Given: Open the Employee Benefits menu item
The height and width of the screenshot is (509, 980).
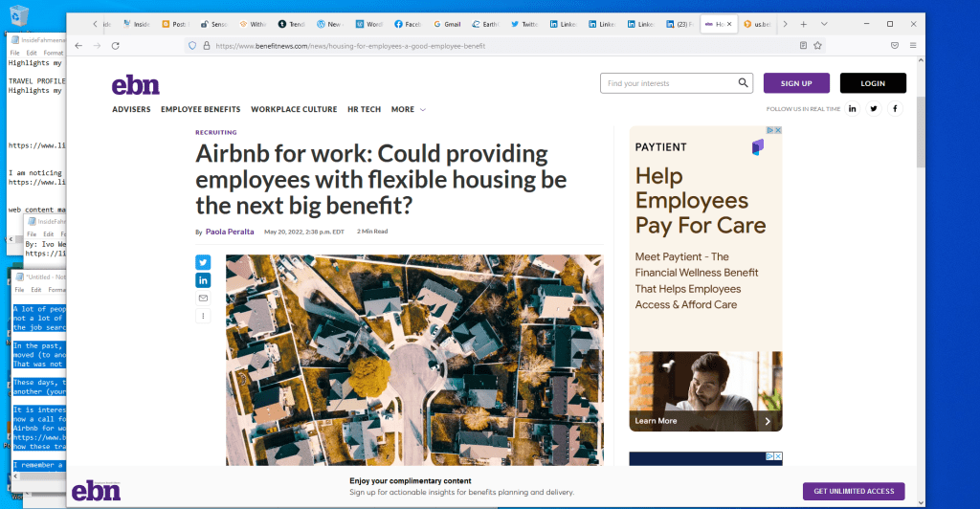Looking at the screenshot, I should (200, 109).
